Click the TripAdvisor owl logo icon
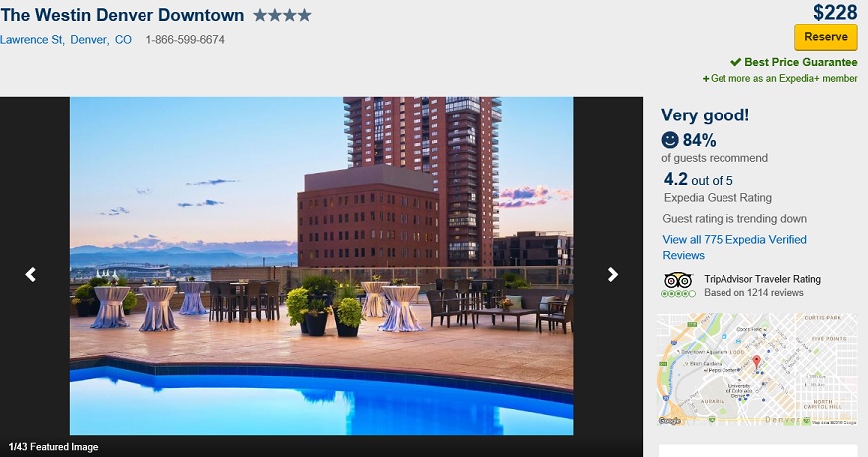 click(678, 280)
